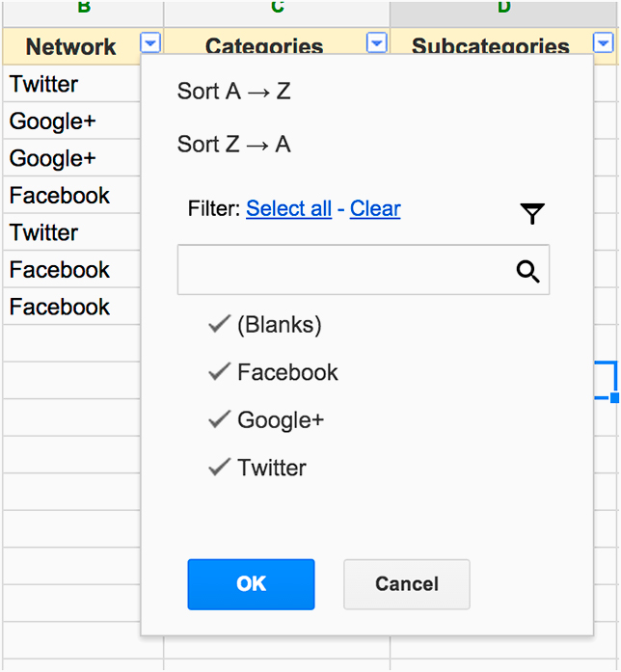Confirm the filter with OK button
The image size is (621, 672).
pos(251,584)
